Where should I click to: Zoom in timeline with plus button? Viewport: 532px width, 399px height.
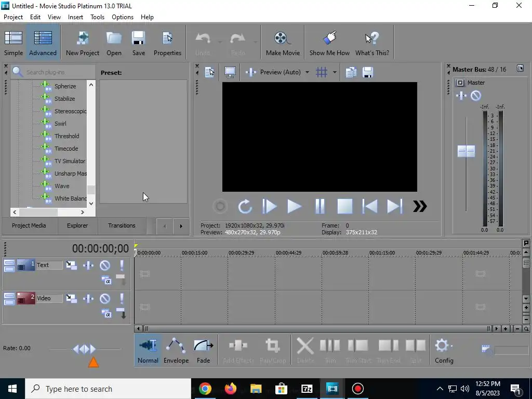pyautogui.click(x=506, y=329)
